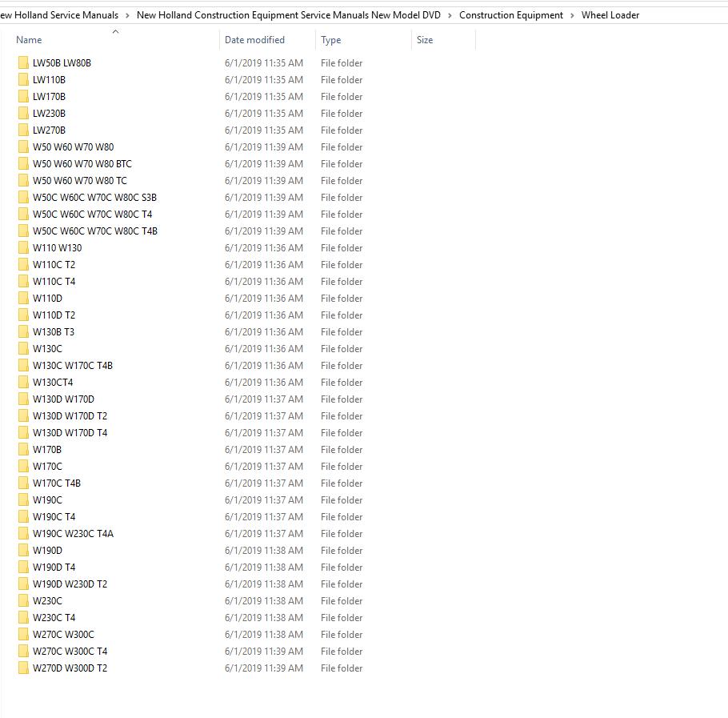The height and width of the screenshot is (718, 728).
Task: Select the W130D W170D folder name
Action: pos(63,399)
